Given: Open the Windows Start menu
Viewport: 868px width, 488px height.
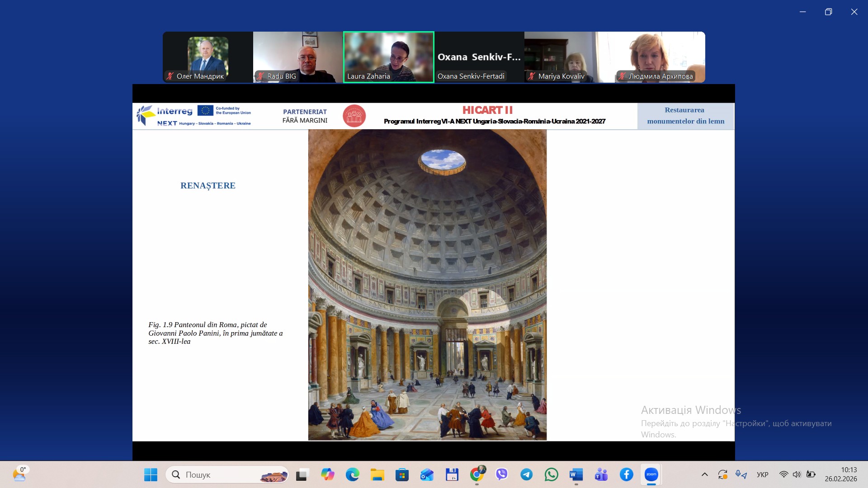Looking at the screenshot, I should coord(151,474).
